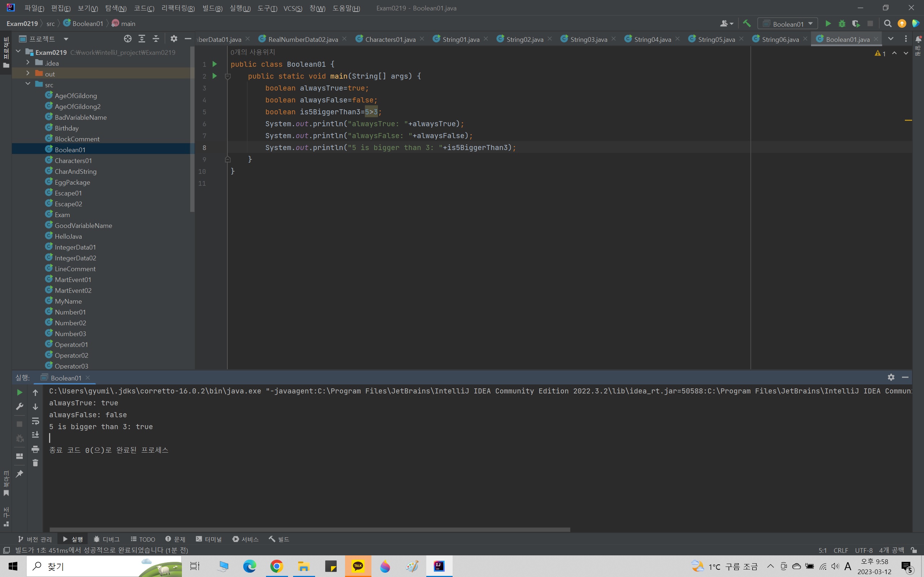Switch to String03.java editor tab
924x577 pixels.
[x=588, y=39]
